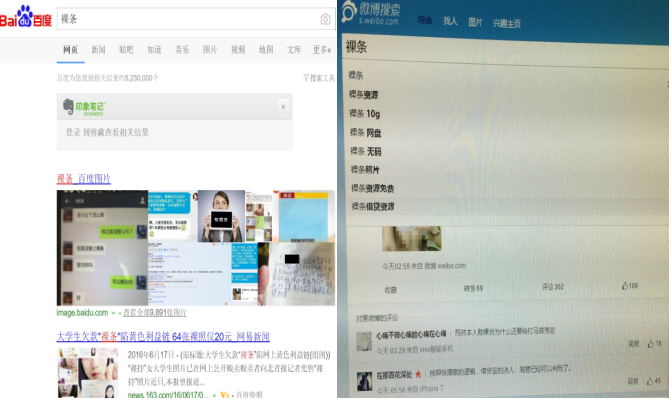Select the 网页 tab

(x=70, y=50)
